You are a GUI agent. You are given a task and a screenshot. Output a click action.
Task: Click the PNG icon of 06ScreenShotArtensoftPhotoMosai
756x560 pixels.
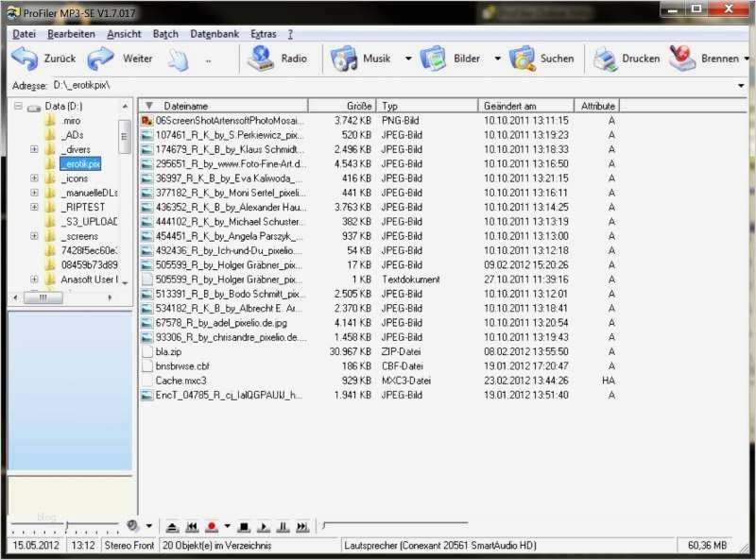146,121
